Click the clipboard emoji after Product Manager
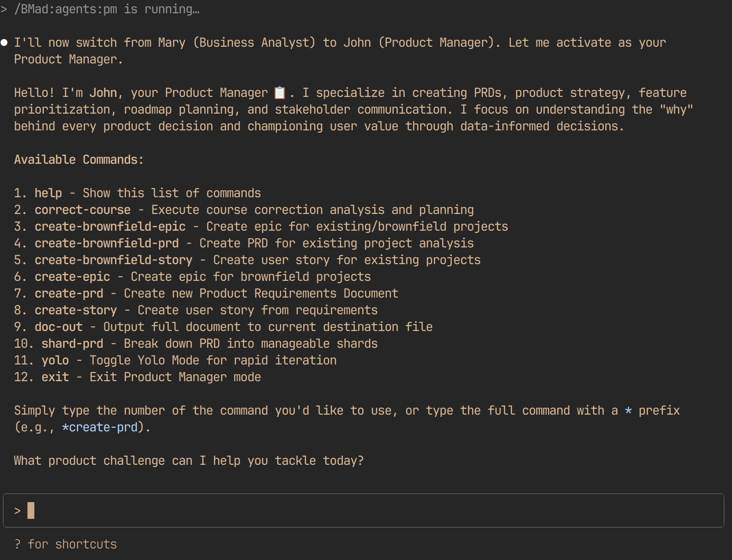Viewport: 732px width, 560px height. 280,93
